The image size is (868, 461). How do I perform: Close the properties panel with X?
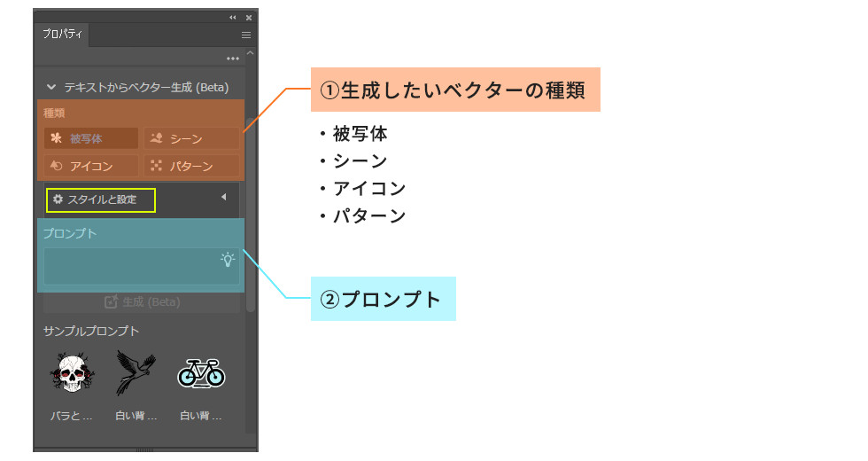(x=249, y=18)
